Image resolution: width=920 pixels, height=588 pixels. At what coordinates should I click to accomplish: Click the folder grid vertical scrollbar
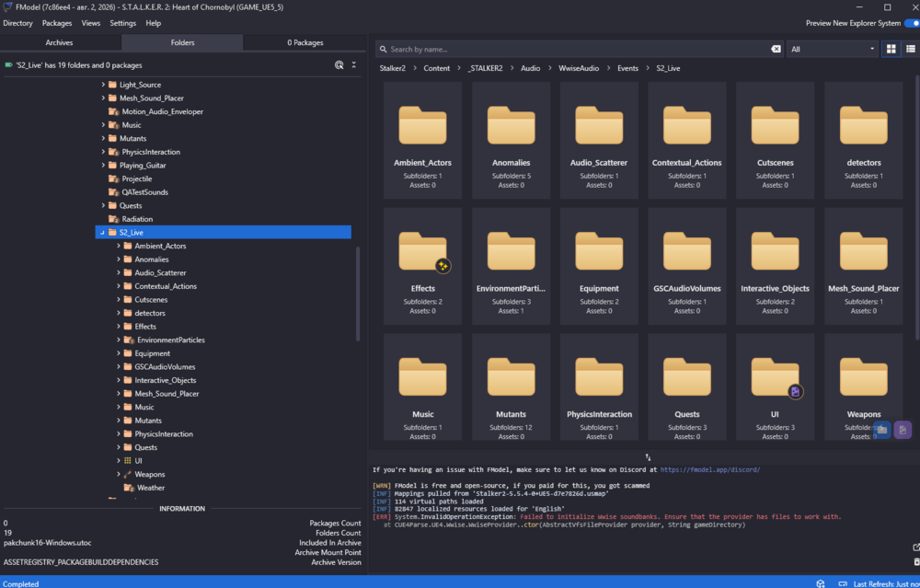tap(917, 206)
